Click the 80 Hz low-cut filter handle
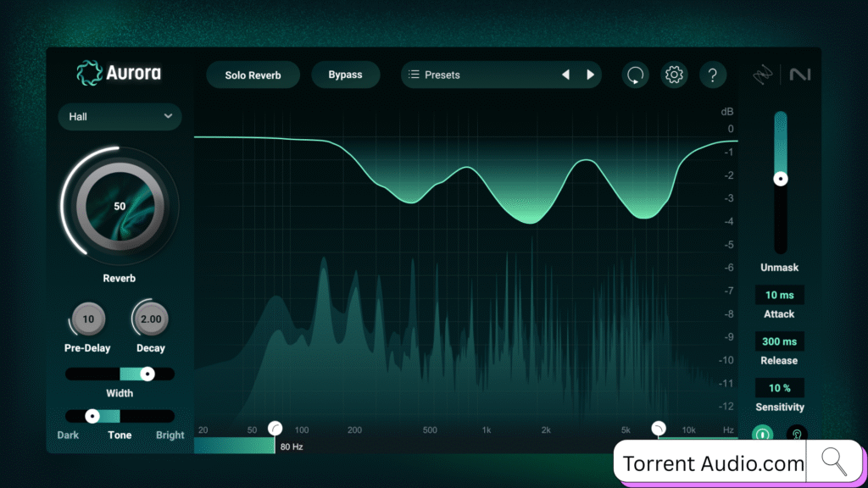This screenshot has width=868, height=488. click(275, 428)
